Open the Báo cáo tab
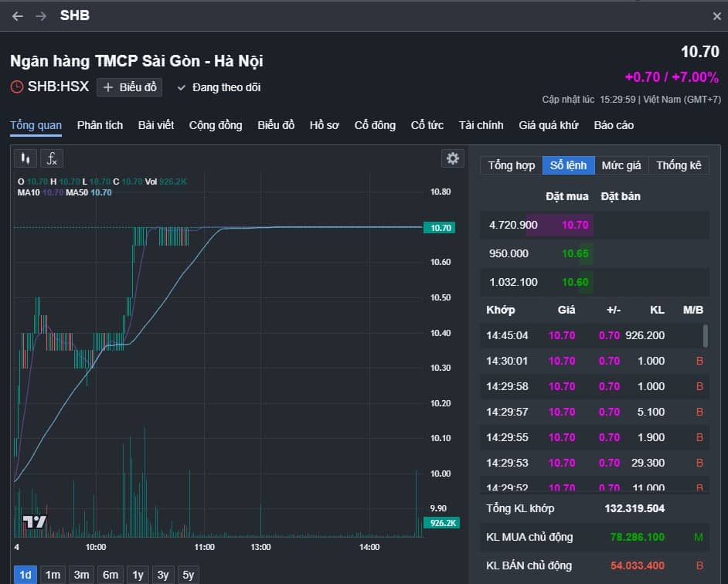The width and height of the screenshot is (728, 584). tap(614, 125)
